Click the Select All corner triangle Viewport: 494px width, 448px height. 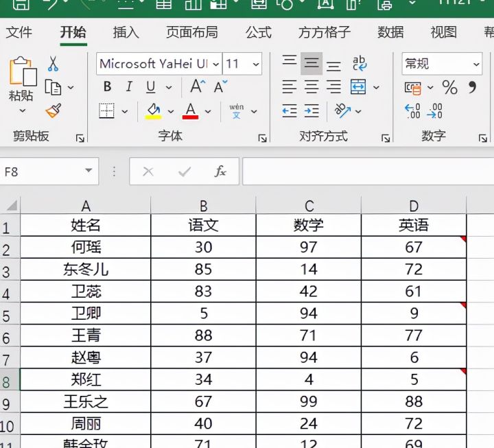click(12, 205)
